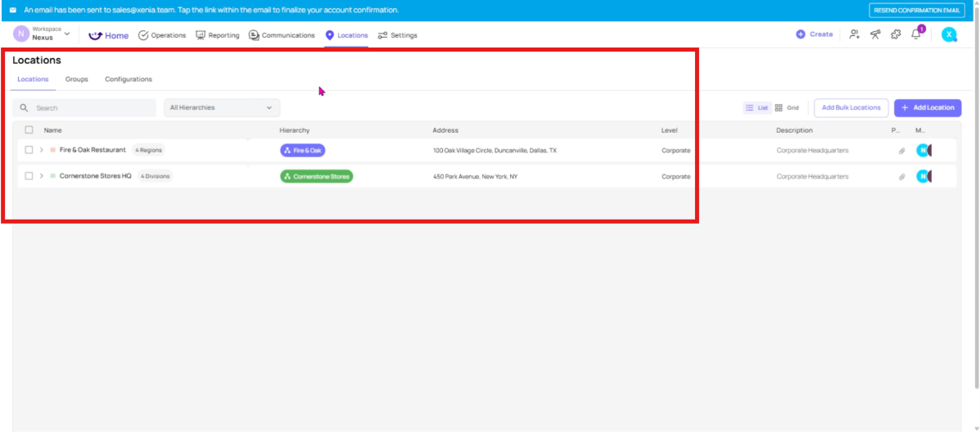Viewport: 980px width, 435px height.
Task: Select the Cornerstone Stores HQ checkbox
Action: click(x=29, y=176)
